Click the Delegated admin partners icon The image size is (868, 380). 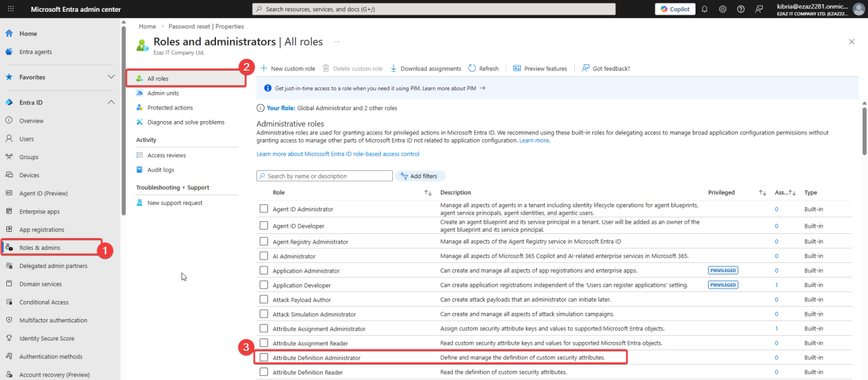(x=9, y=266)
